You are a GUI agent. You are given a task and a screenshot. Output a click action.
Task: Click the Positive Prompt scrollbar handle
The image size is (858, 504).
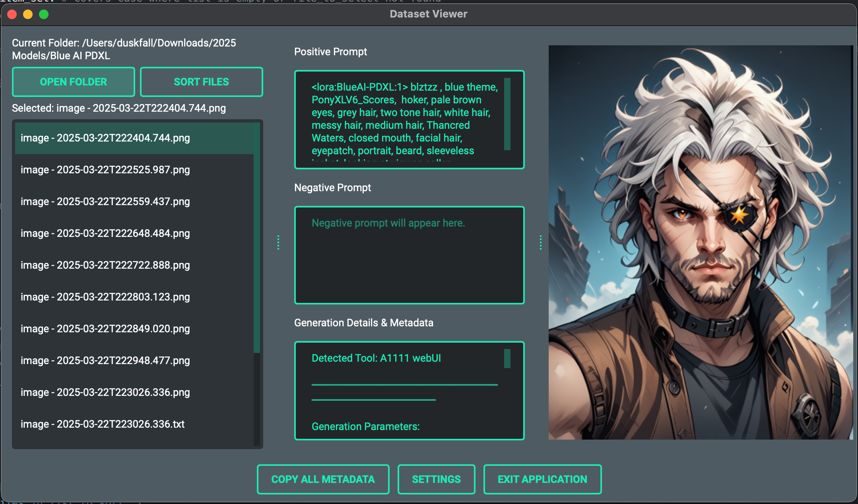click(507, 114)
